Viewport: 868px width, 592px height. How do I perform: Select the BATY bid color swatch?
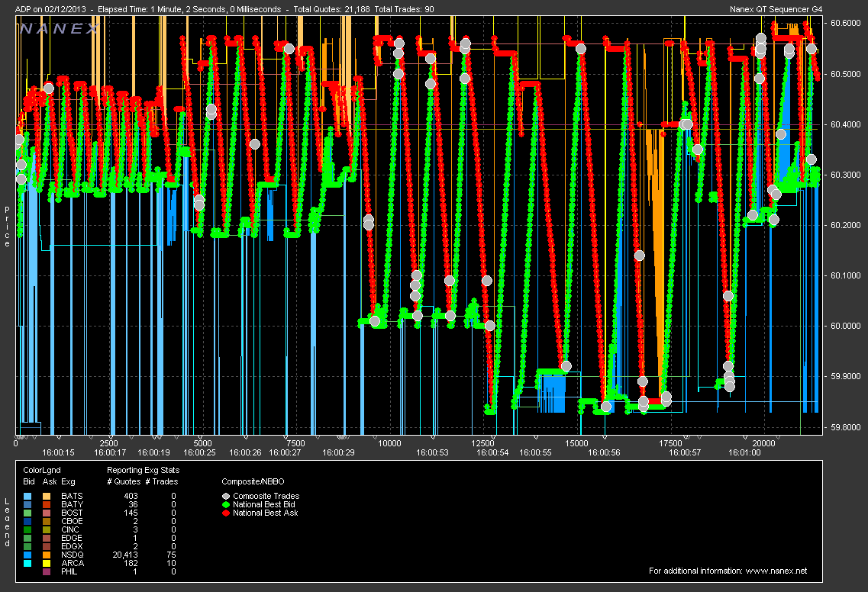27,504
